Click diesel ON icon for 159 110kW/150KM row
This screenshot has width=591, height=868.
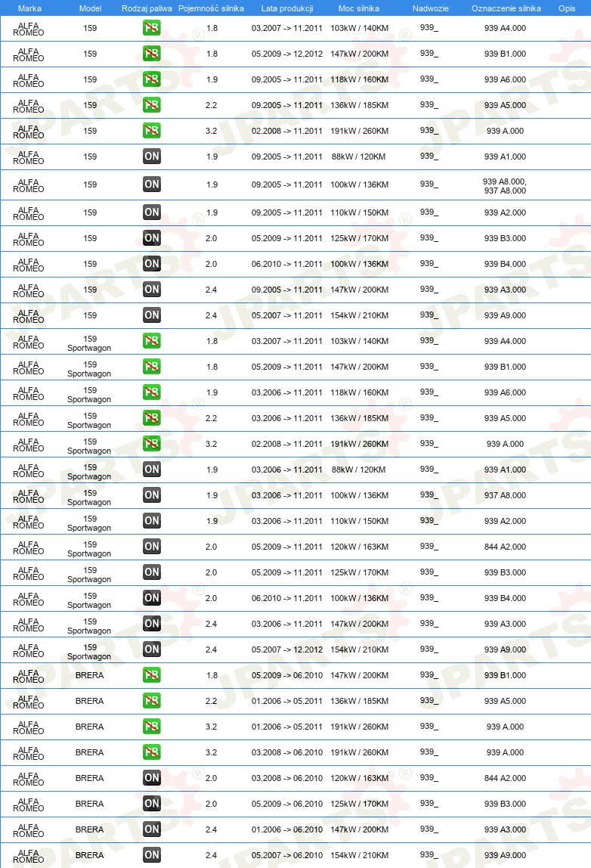coord(152,212)
